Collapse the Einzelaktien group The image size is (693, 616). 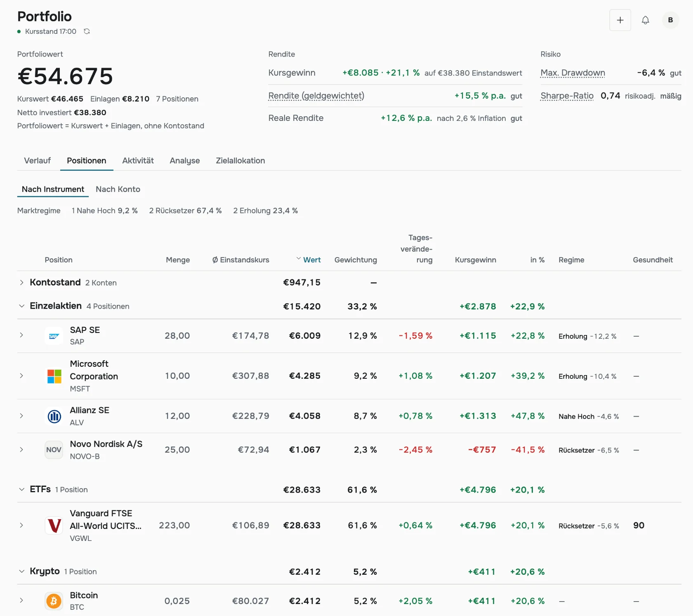(x=21, y=306)
